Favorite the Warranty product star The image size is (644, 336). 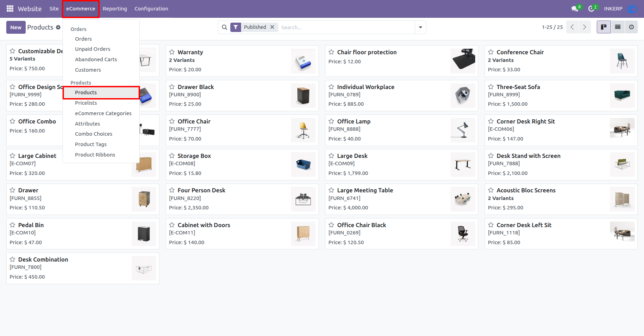[172, 52]
